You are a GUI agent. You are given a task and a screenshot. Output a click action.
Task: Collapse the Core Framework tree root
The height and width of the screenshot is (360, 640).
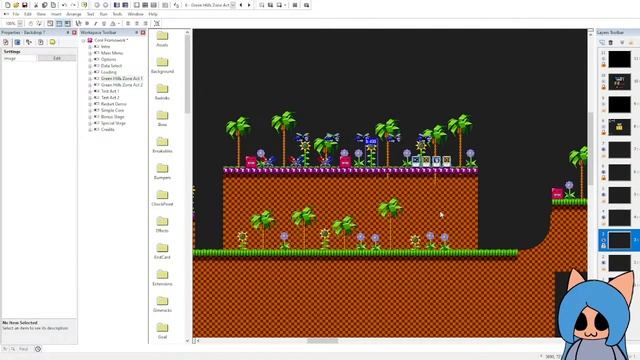(x=84, y=40)
